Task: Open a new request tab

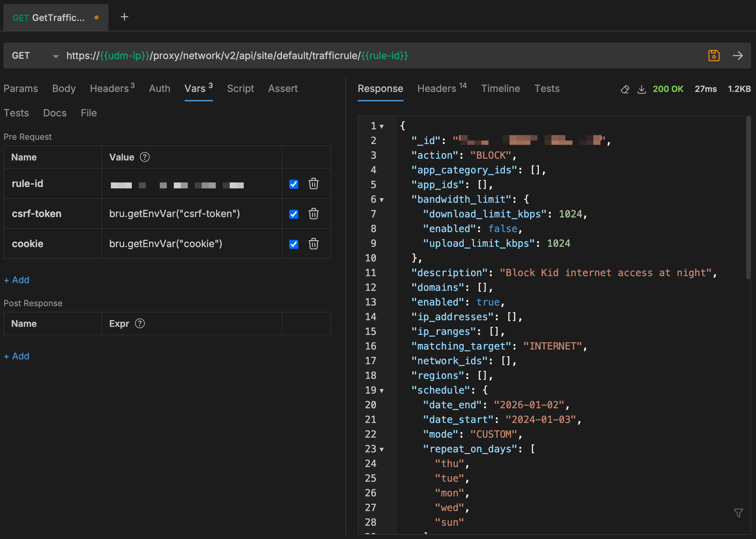Action: click(124, 17)
